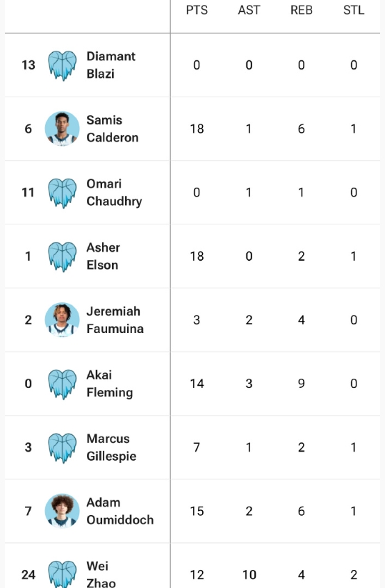The image size is (385, 588).
Task: Open Samis Calderon player name link
Action: (113, 129)
